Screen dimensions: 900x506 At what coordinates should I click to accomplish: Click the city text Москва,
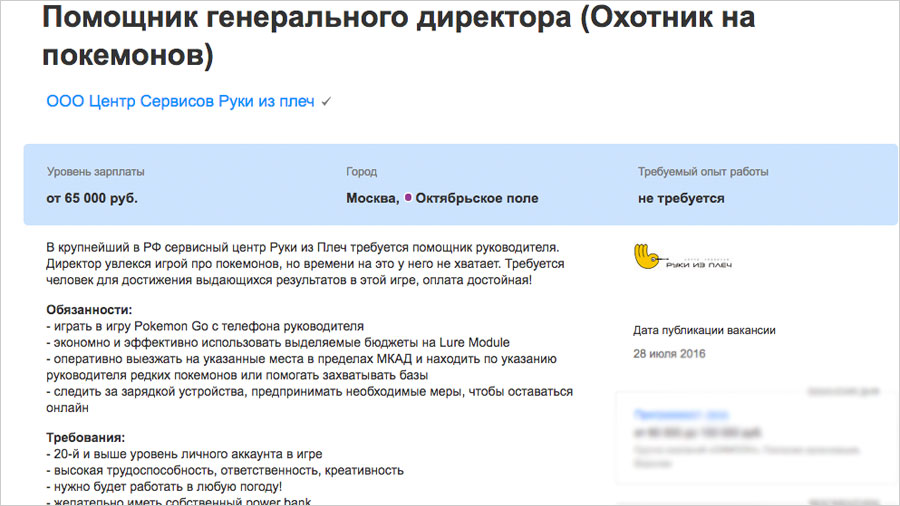point(373,198)
